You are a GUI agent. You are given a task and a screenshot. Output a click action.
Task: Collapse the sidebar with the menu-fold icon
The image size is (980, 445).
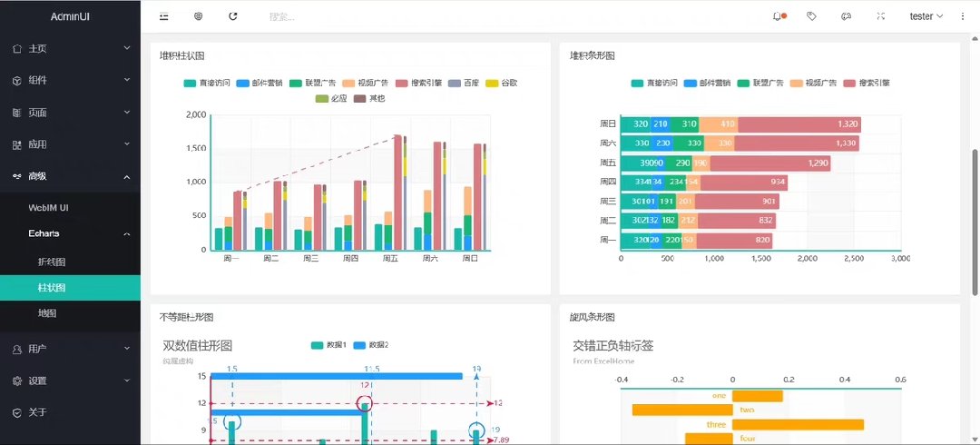pyautogui.click(x=163, y=16)
